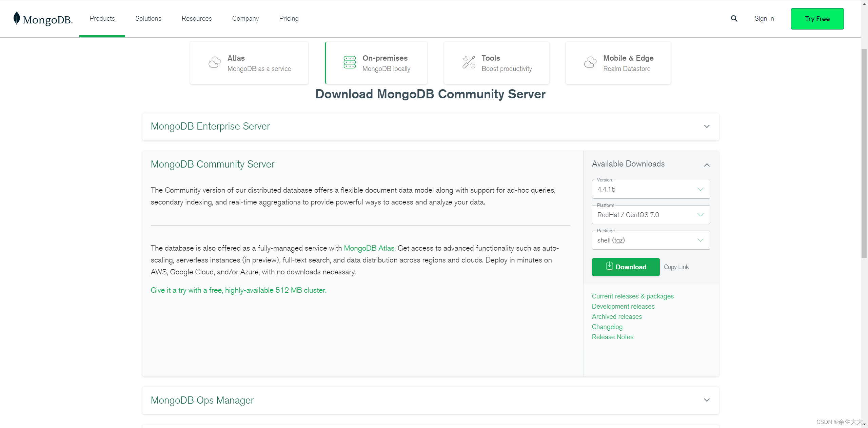This screenshot has height=428, width=868.
Task: Open the Platform RedHat / CentOS dropdown
Action: pyautogui.click(x=651, y=215)
